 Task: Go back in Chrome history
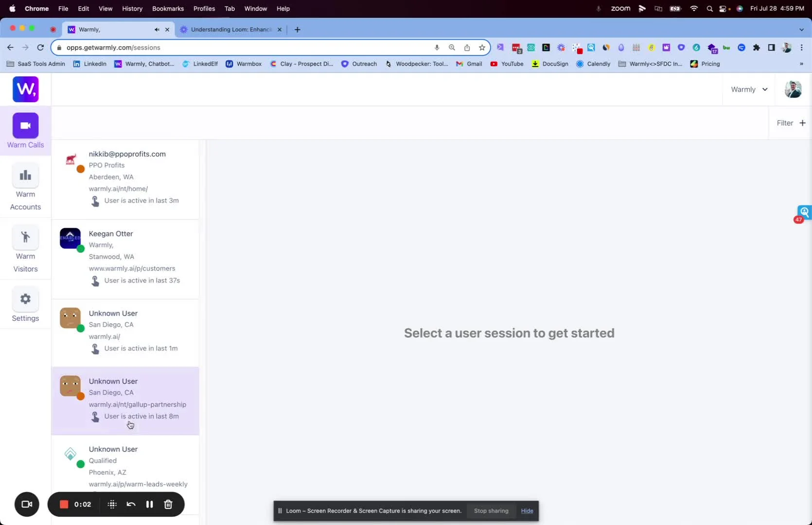tap(10, 47)
